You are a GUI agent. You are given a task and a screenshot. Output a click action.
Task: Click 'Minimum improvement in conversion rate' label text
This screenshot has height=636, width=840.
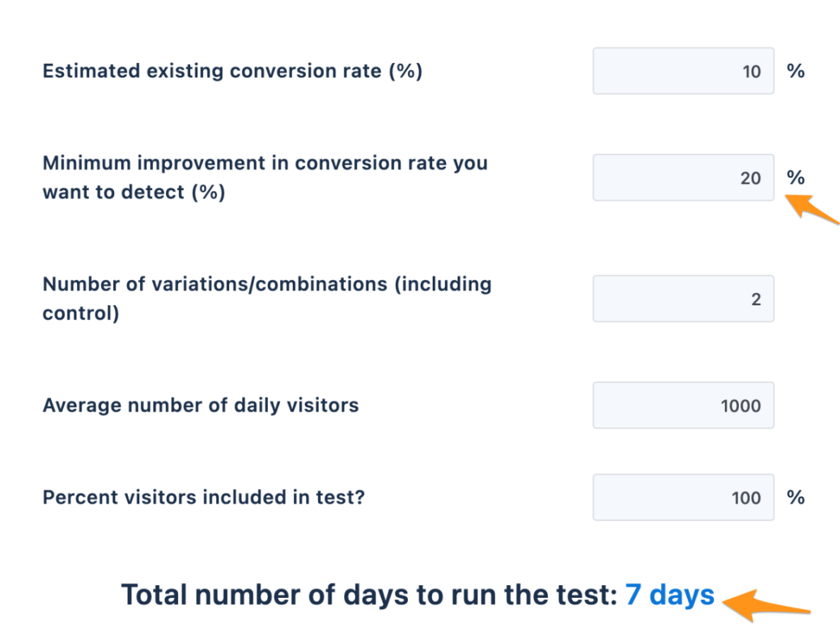click(x=265, y=163)
